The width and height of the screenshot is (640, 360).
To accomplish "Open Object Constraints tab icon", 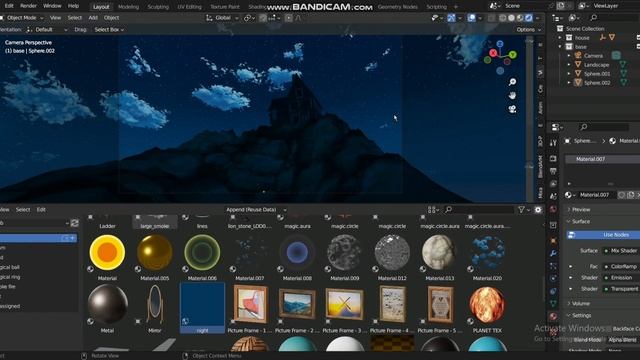I will pyautogui.click(x=553, y=291).
